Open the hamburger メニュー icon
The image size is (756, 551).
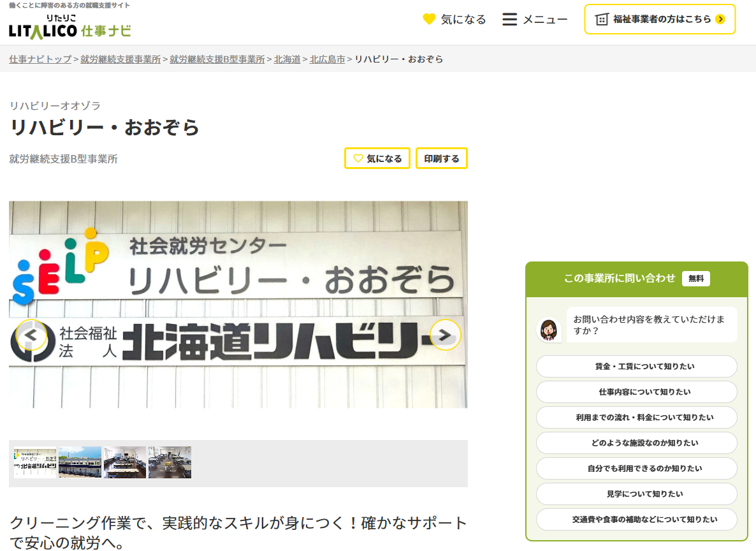[509, 19]
